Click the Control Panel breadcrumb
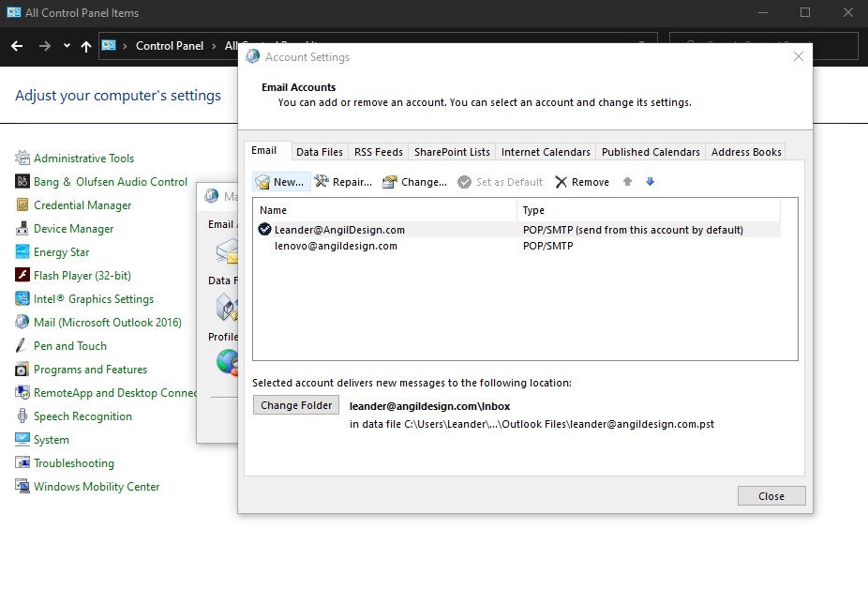The height and width of the screenshot is (590, 868). [170, 46]
